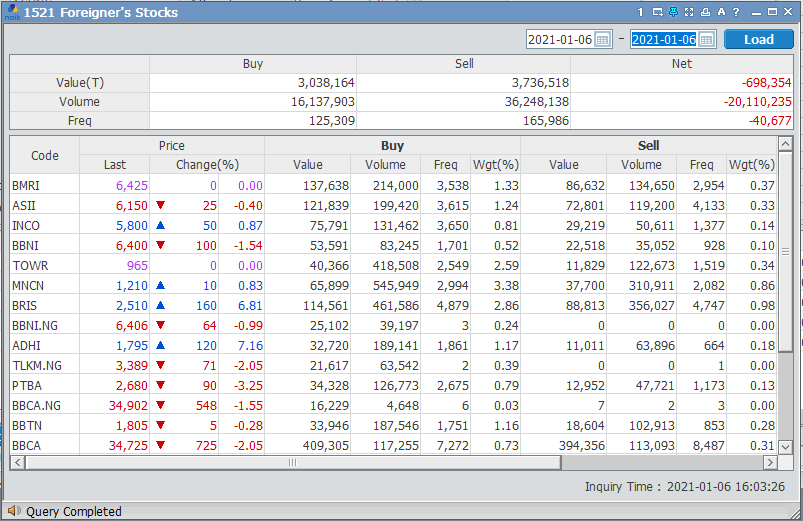Click the screen link icon beside number 1
This screenshot has height=521, width=803.
click(x=657, y=12)
